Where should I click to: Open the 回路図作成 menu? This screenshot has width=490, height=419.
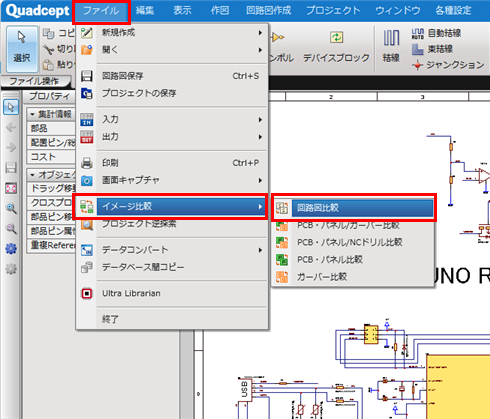pos(269,11)
